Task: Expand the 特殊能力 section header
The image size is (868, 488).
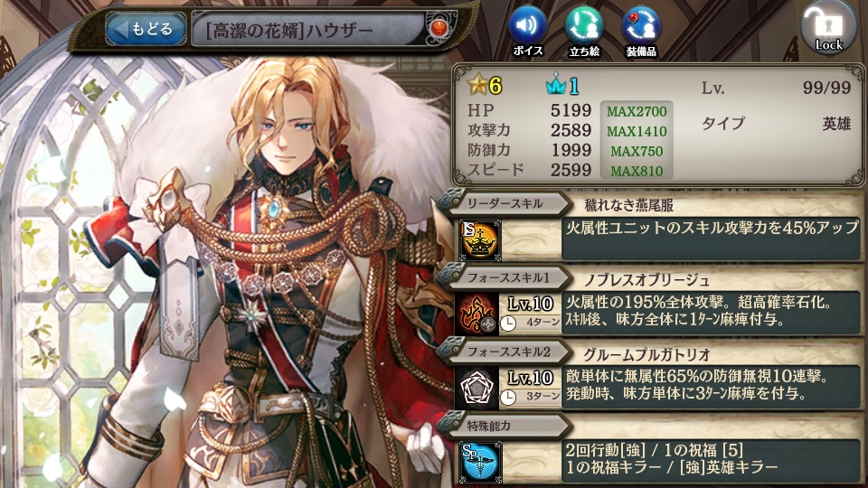Action: pyautogui.click(x=505, y=426)
